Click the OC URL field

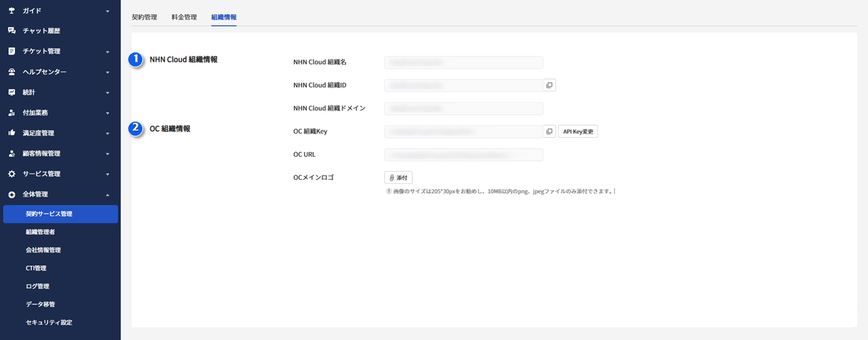(463, 155)
